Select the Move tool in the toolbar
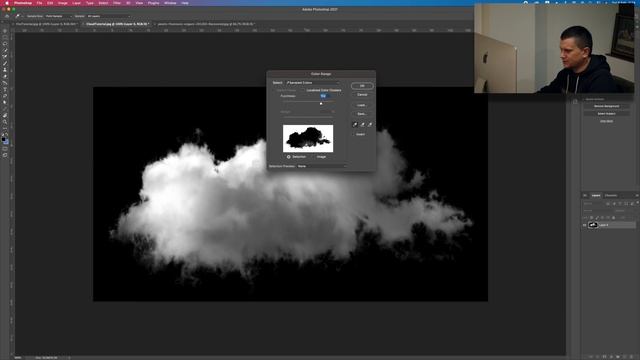 [x=5, y=31]
